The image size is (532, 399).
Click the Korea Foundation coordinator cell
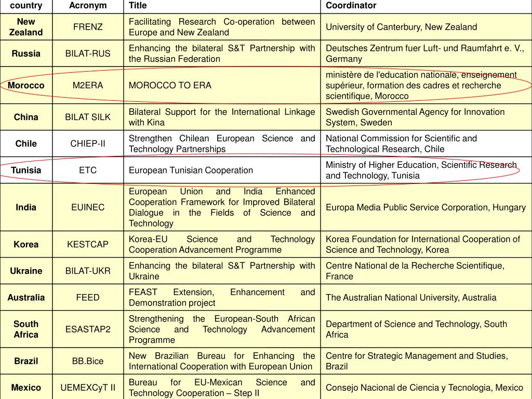pyautogui.click(x=426, y=244)
